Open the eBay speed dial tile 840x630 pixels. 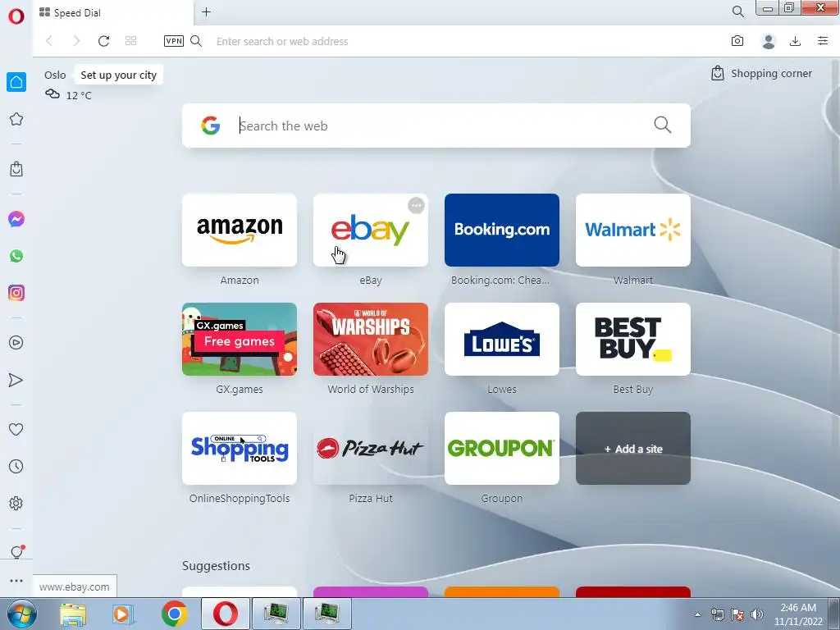pos(371,230)
